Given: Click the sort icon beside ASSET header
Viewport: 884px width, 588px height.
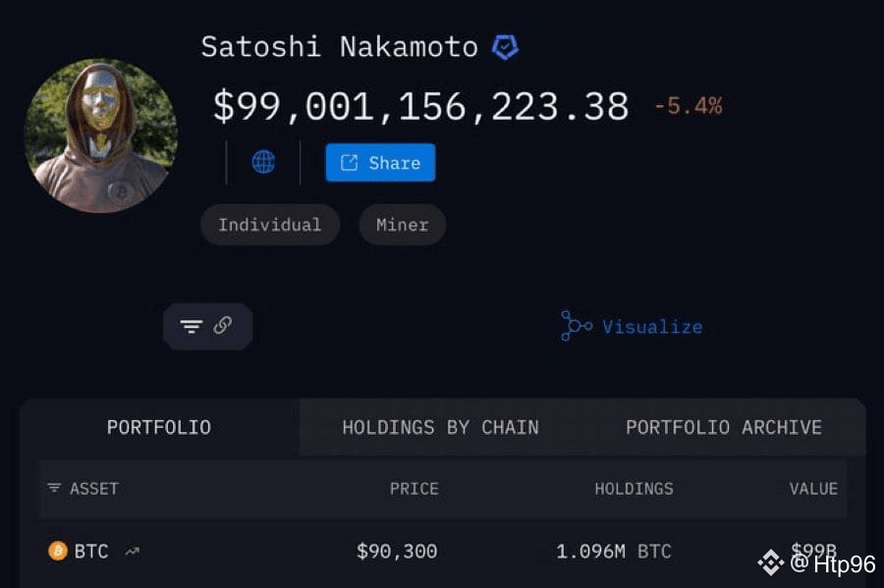Looking at the screenshot, I should tap(54, 488).
